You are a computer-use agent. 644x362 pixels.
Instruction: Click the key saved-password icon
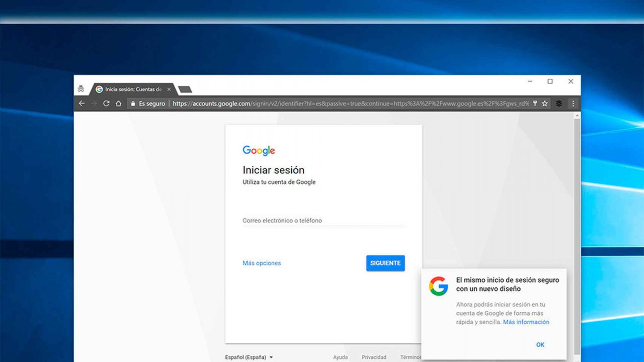535,104
